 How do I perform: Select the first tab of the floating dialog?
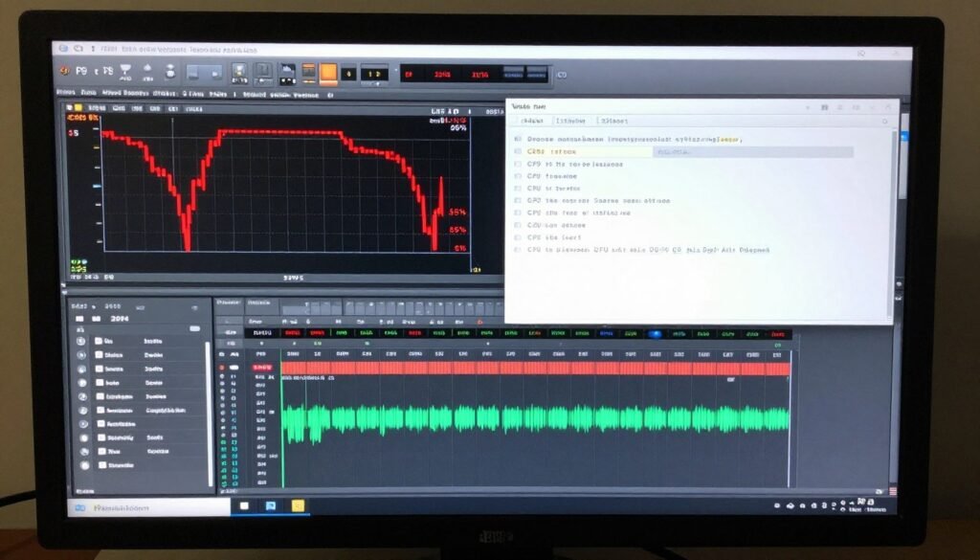click(534, 121)
